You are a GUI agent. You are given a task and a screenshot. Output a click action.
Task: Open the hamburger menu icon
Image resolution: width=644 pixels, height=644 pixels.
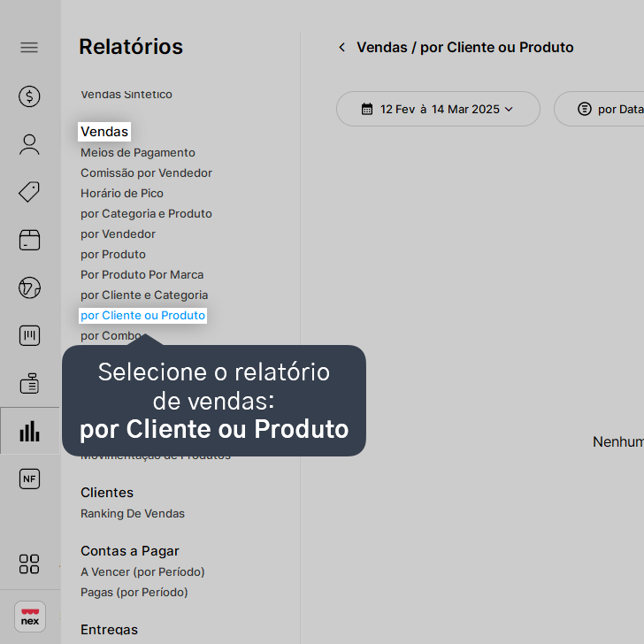29,48
